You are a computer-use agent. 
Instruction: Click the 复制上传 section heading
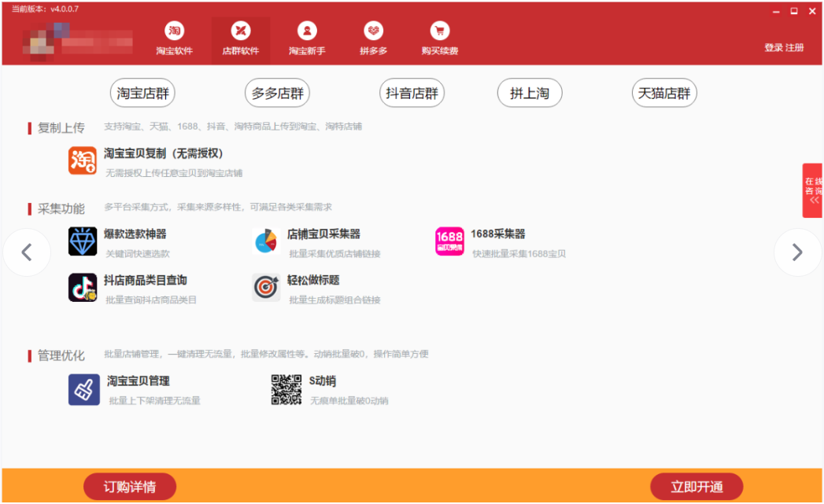tap(61, 127)
